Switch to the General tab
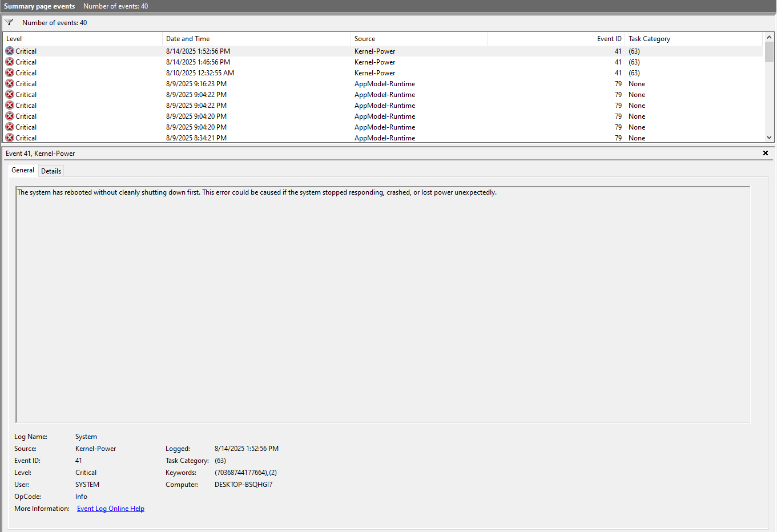Screen dimensions: 777x532 [22, 170]
